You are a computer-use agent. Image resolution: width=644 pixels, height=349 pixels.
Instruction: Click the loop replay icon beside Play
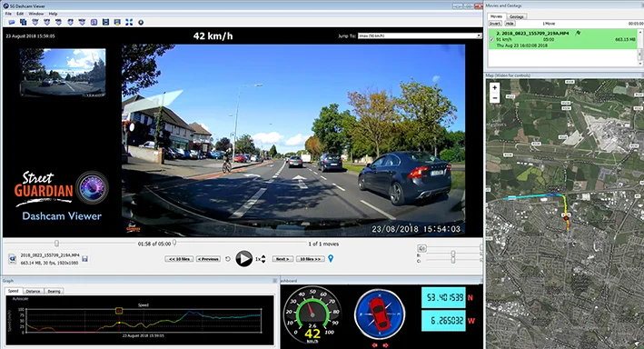point(228,259)
